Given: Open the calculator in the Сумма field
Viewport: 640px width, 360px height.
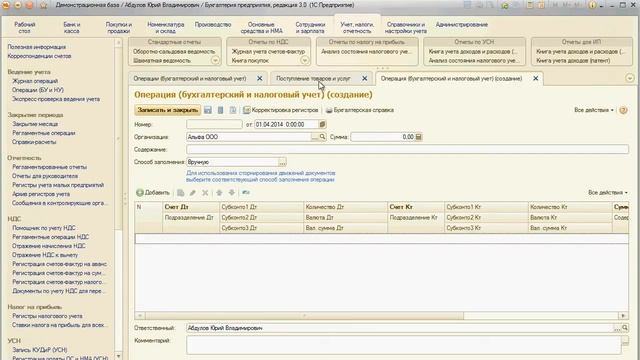Looking at the screenshot, I should pyautogui.click(x=418, y=137).
